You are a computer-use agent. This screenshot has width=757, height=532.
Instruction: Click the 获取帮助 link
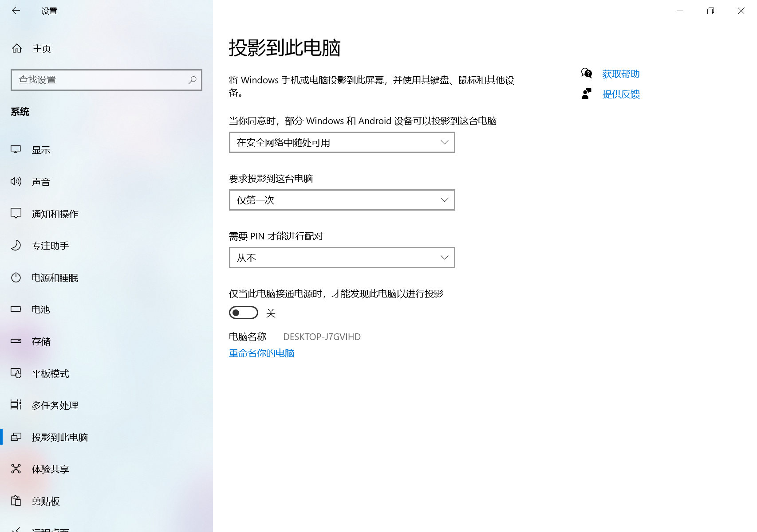620,74
